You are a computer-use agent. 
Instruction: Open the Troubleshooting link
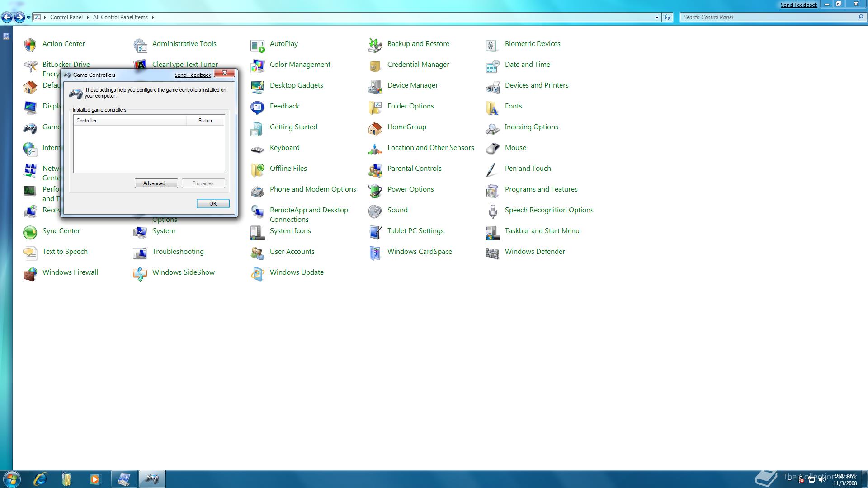coord(178,252)
